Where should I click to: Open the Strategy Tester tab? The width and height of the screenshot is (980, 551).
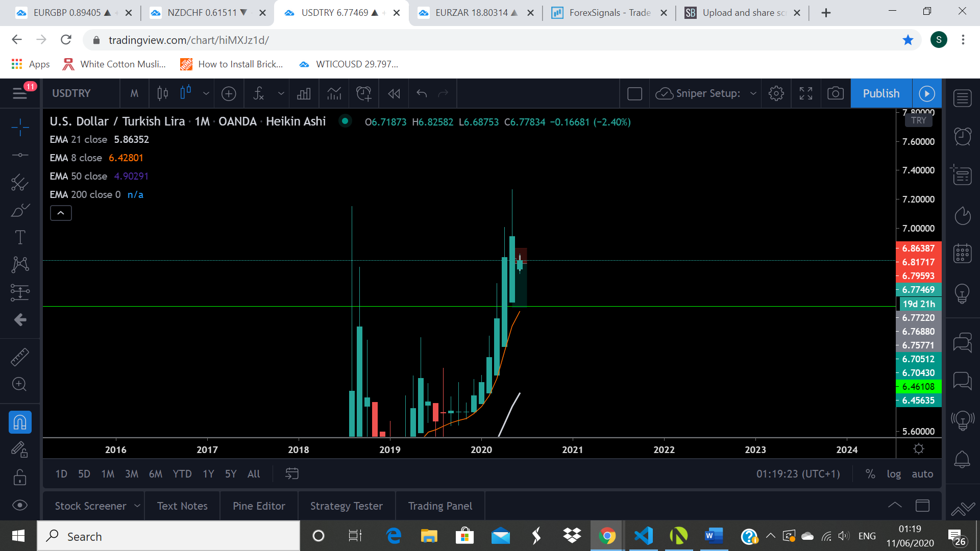click(x=347, y=506)
